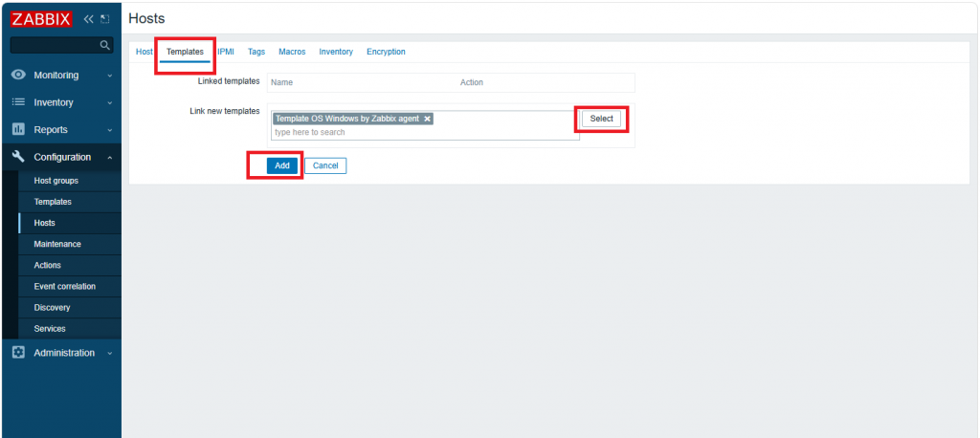Click the Configuration wrench icon
Viewport: 980px width, 438px height.
tap(18, 157)
